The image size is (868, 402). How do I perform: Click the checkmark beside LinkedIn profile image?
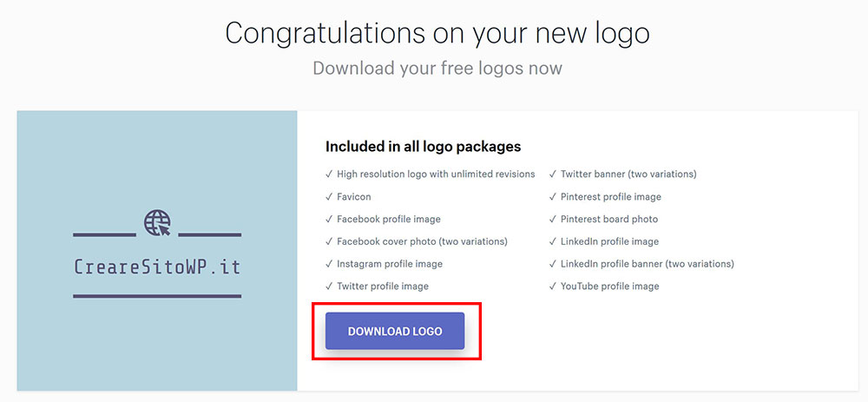point(552,241)
